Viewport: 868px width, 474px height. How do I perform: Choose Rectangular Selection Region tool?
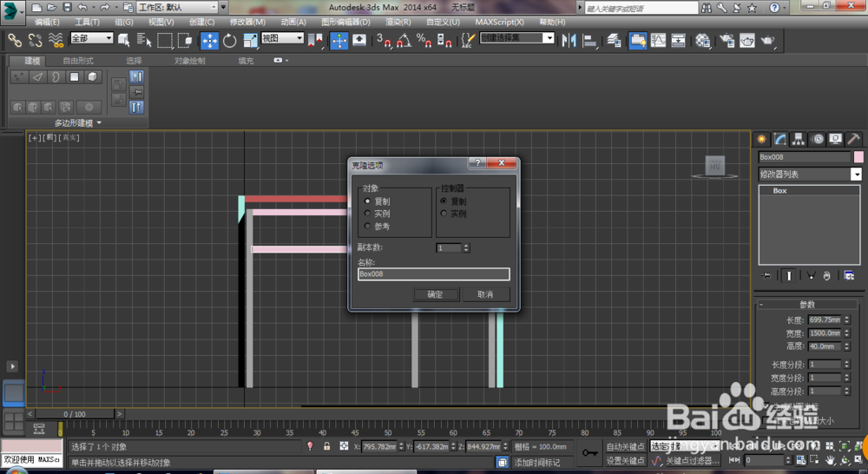click(x=164, y=40)
